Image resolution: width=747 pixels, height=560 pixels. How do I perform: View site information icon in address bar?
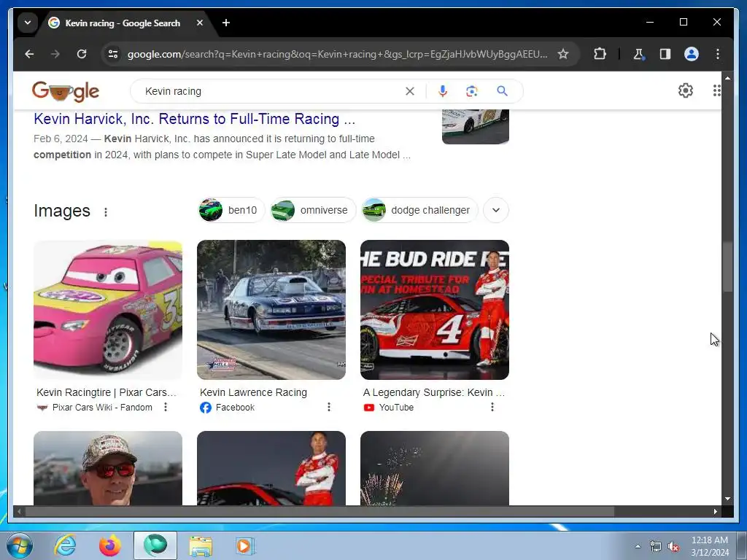[x=113, y=54]
